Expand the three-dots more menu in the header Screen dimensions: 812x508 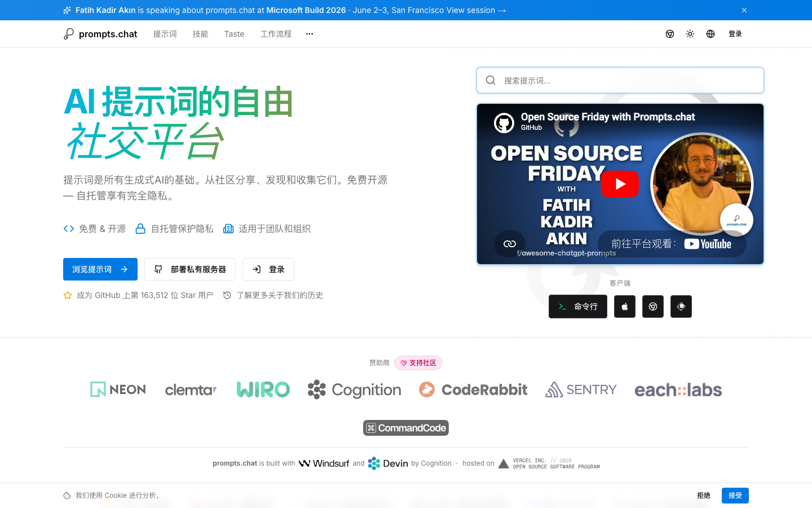pos(310,34)
